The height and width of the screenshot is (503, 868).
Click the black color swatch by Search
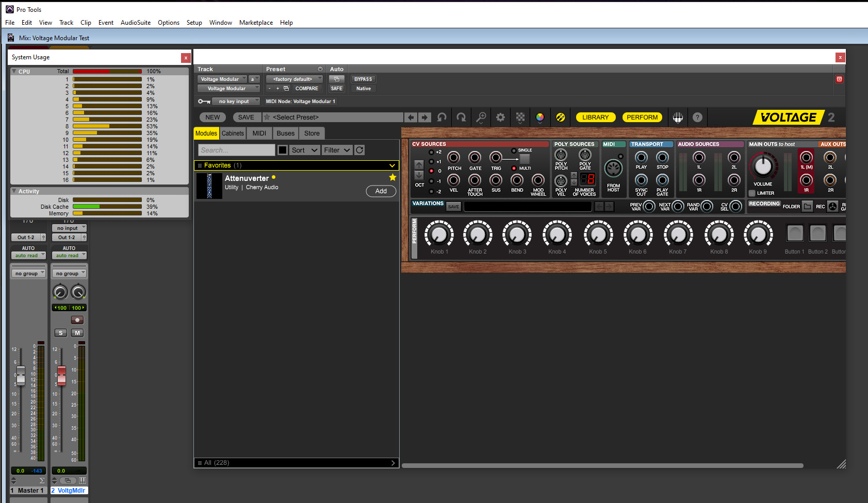pyautogui.click(x=283, y=150)
